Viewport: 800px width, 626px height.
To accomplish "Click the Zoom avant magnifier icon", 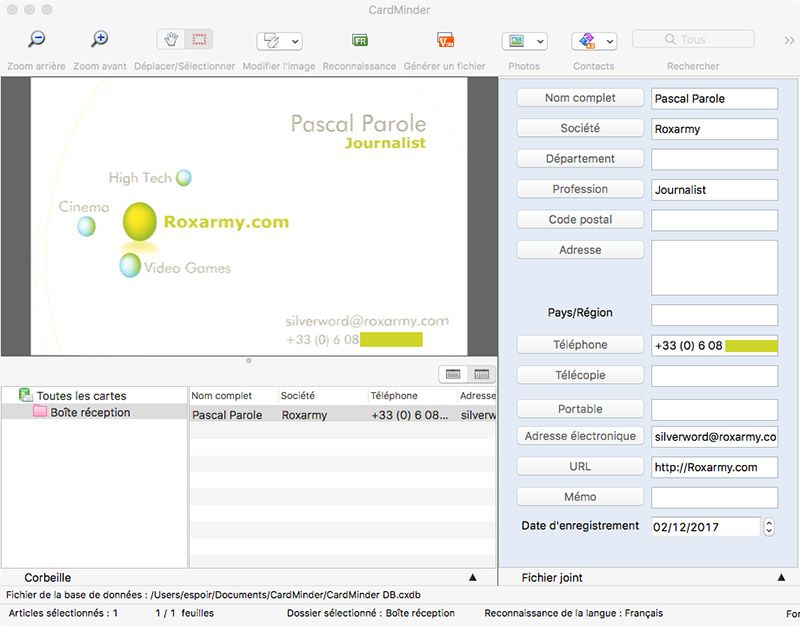I will click(x=99, y=40).
